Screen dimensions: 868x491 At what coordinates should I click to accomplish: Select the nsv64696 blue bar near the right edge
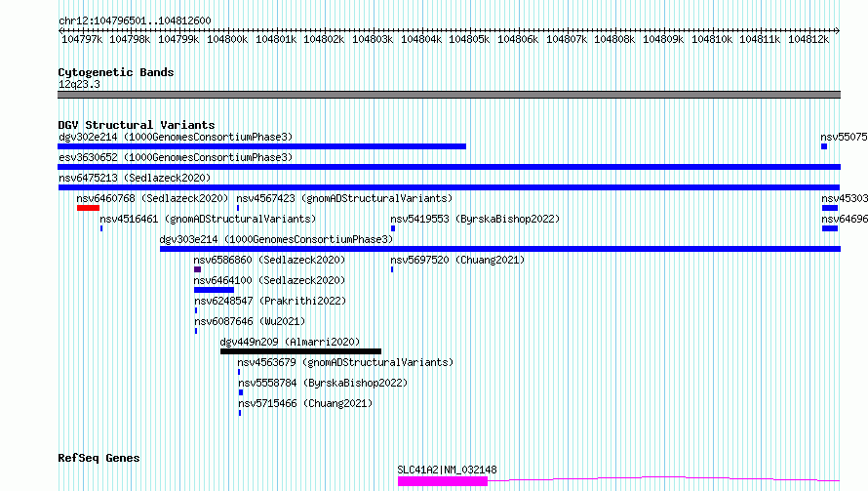[830, 228]
